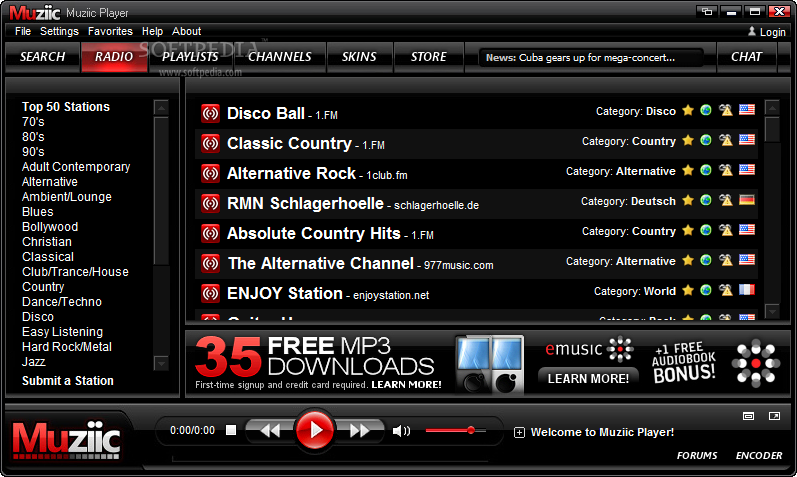797x477 pixels.
Task: Click the Login user icon
Action: (752, 32)
